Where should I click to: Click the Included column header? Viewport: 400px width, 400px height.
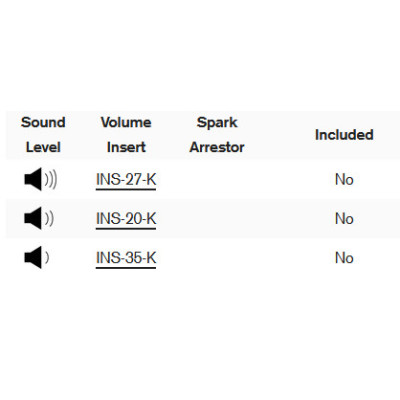(344, 135)
